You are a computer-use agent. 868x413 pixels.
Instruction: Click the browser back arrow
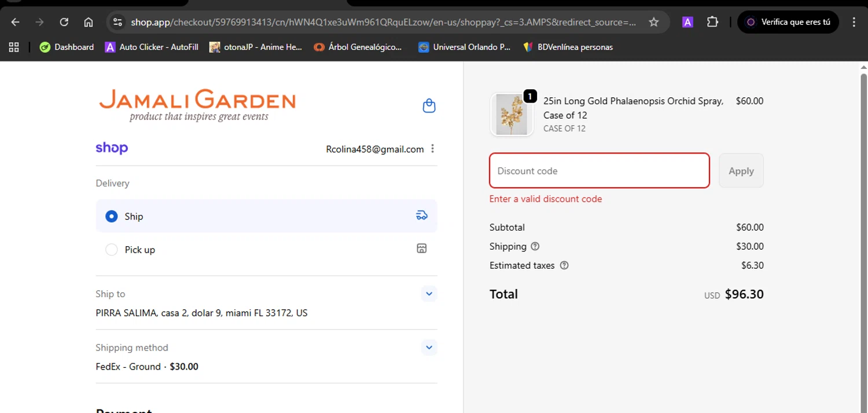16,22
